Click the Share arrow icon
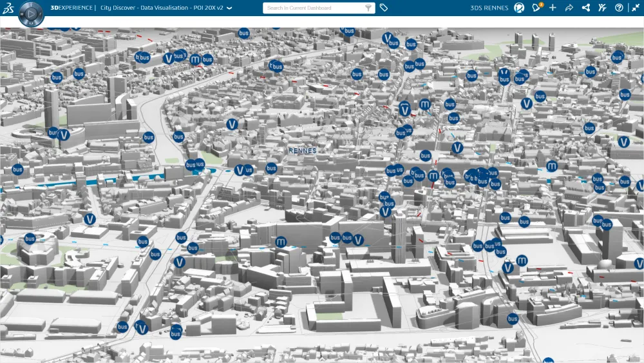This screenshot has width=644, height=363. coord(569,8)
